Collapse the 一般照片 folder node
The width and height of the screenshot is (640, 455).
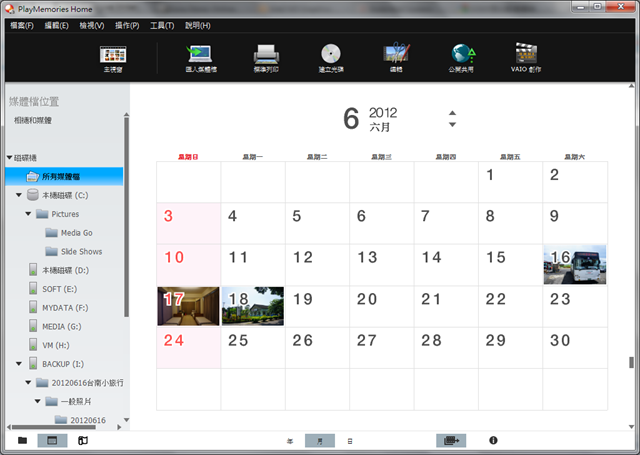pos(38,401)
